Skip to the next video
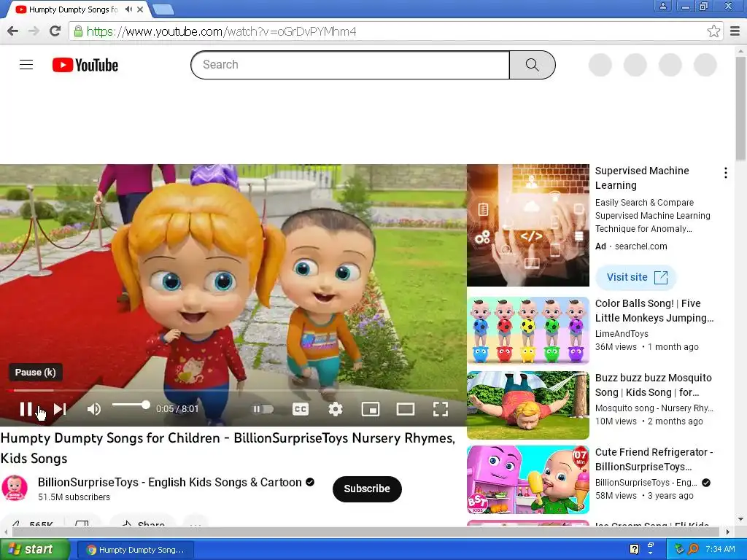The image size is (747, 560). 60,409
